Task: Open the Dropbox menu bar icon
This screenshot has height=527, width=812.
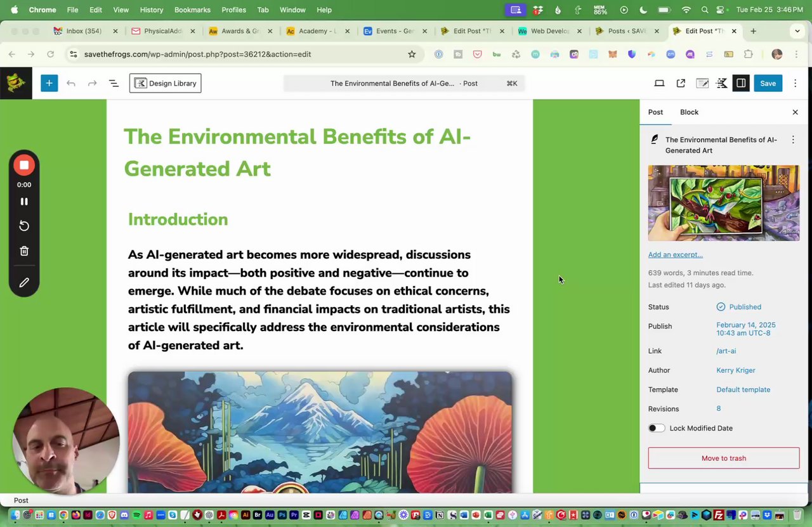Action: tap(538, 10)
